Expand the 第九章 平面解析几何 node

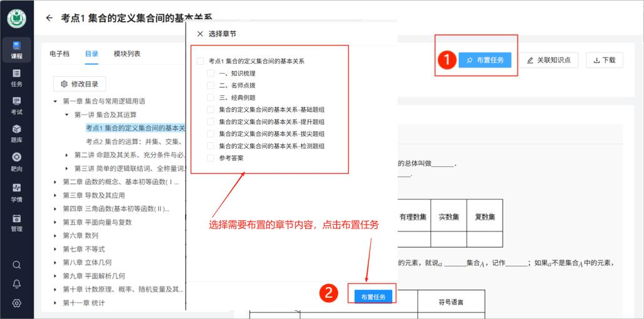pos(56,276)
